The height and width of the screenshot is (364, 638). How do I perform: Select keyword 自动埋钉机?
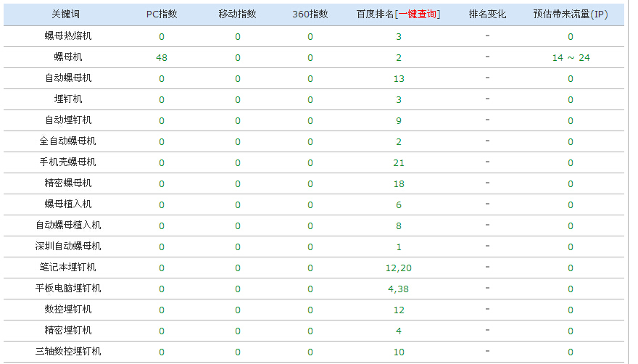(68, 120)
